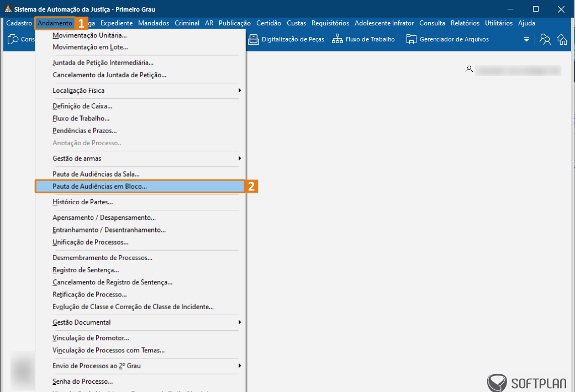Click the users icon in the toolbar
Viewport: 575px width, 392px height.
pyautogui.click(x=545, y=39)
